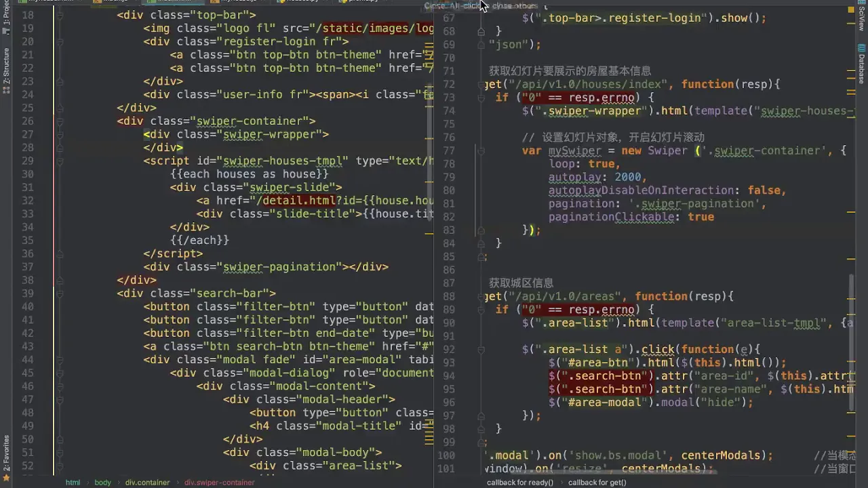The image size is (868, 488).
Task: Click "swiper-houses-tmpl" id on line 29
Action: click(282, 161)
